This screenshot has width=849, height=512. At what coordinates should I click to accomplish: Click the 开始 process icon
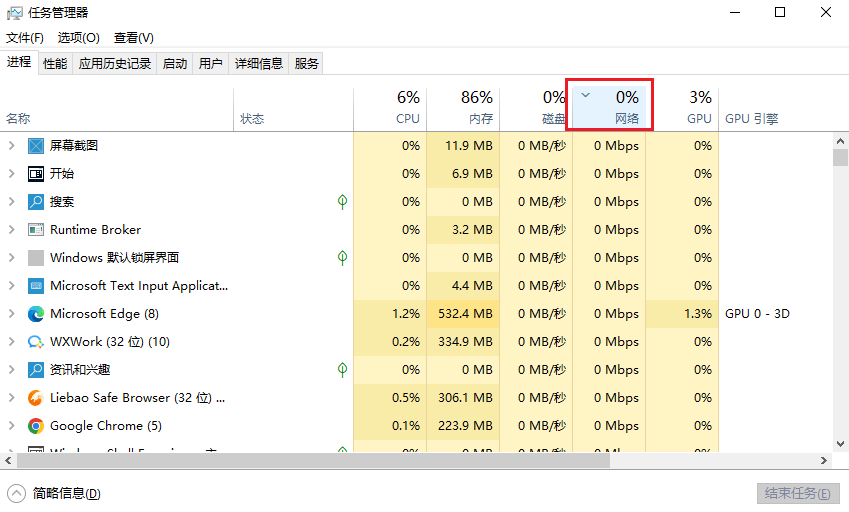pyautogui.click(x=36, y=174)
